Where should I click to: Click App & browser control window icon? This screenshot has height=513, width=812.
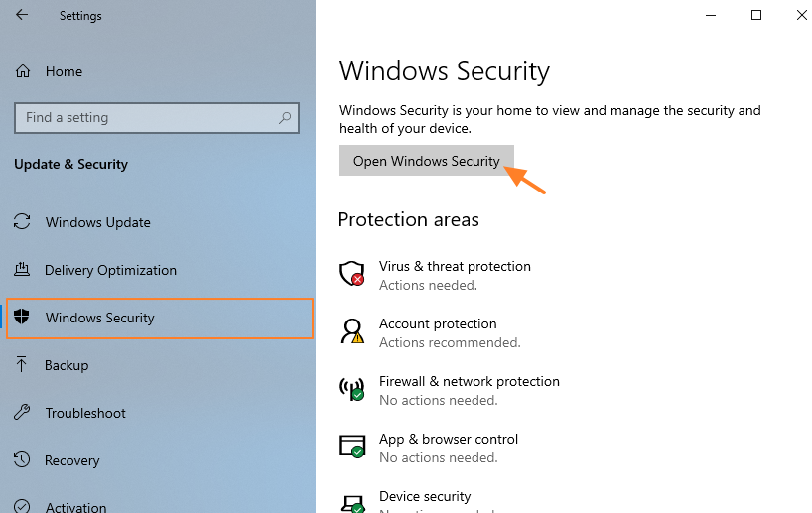352,447
